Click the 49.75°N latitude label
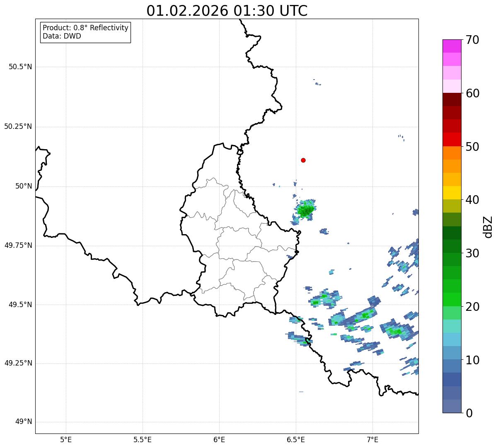This screenshot has height=448, width=498. (x=18, y=245)
